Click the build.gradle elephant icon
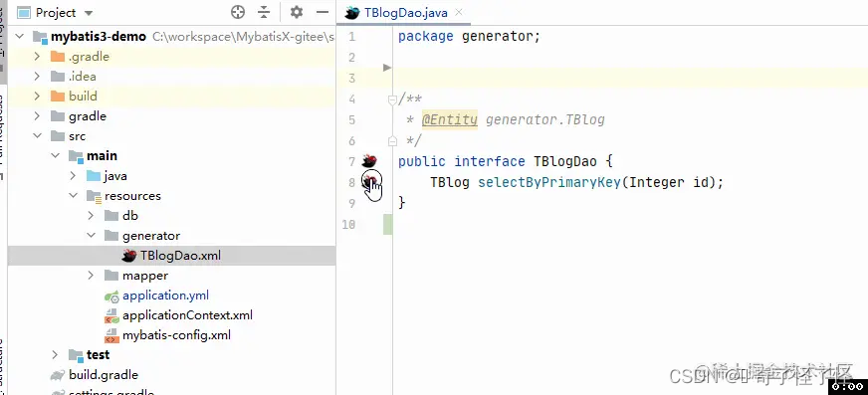Viewport: 868px width, 395px height. pyautogui.click(x=58, y=375)
